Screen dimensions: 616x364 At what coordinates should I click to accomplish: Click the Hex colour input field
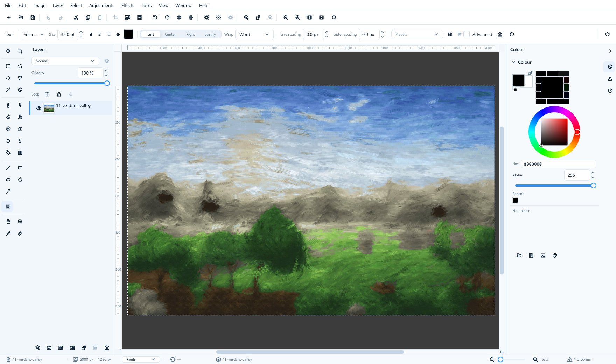tap(558, 164)
